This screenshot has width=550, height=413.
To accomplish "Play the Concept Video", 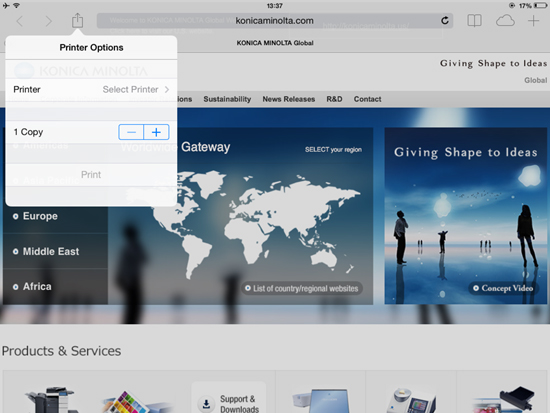I will (x=504, y=288).
